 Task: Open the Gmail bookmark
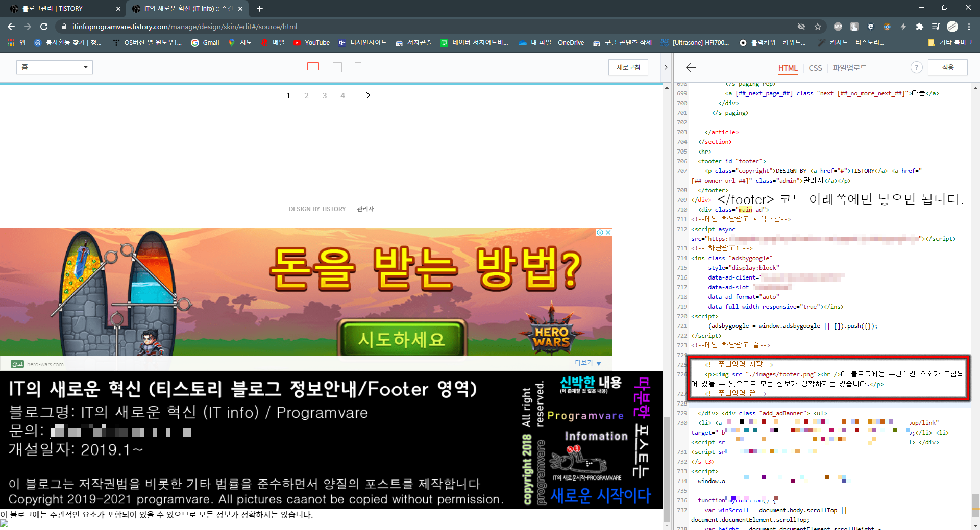(x=205, y=43)
